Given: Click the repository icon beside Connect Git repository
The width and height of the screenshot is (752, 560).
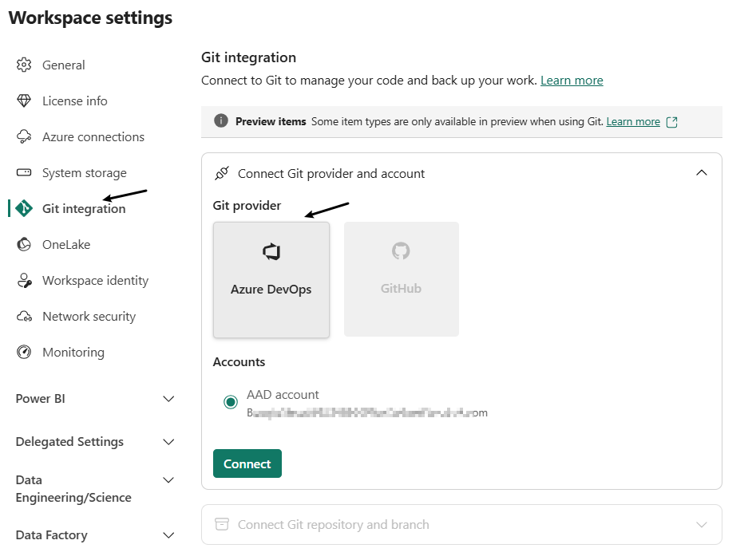Looking at the screenshot, I should [x=222, y=524].
